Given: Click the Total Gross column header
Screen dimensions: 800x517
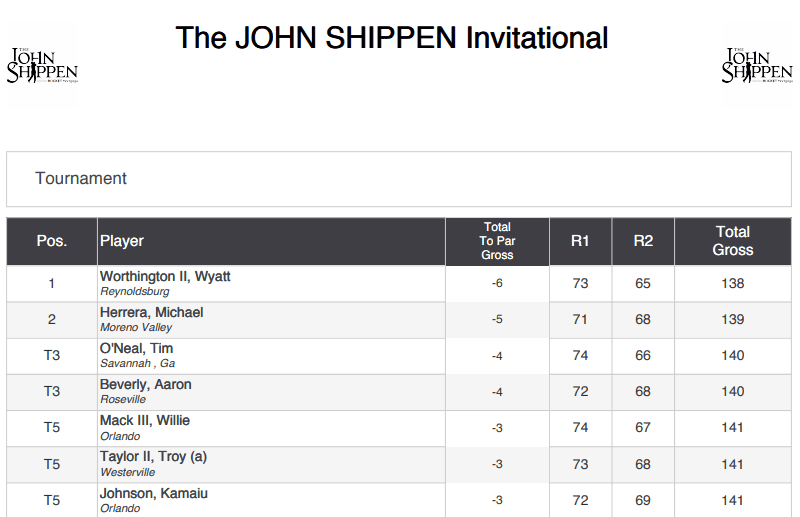Looking at the screenshot, I should pos(733,241).
